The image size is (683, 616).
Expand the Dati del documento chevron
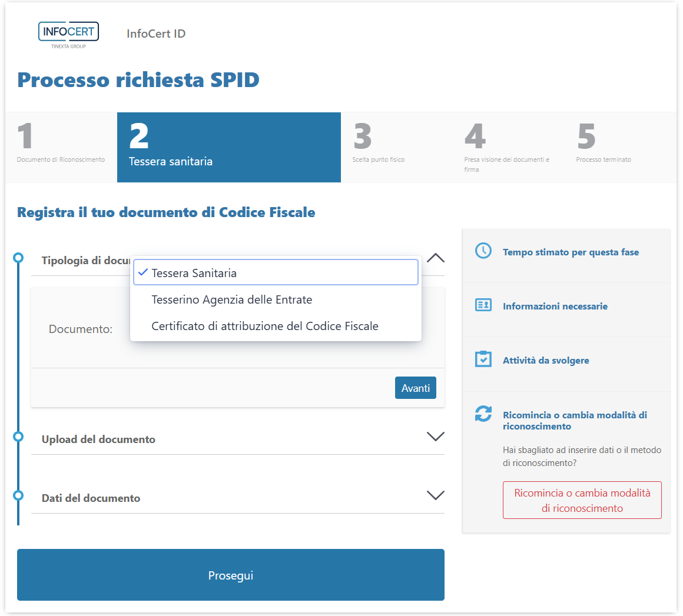(x=435, y=495)
